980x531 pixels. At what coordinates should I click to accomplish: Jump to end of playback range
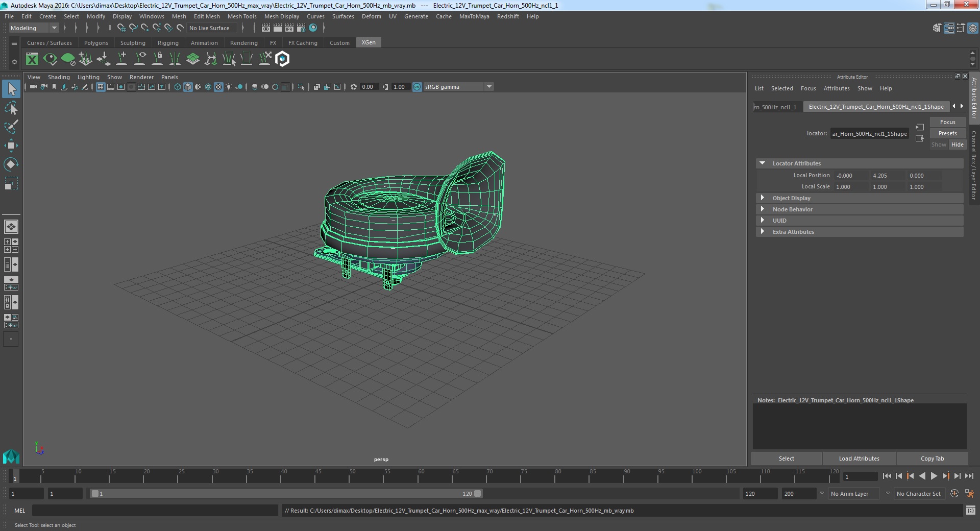click(x=969, y=476)
